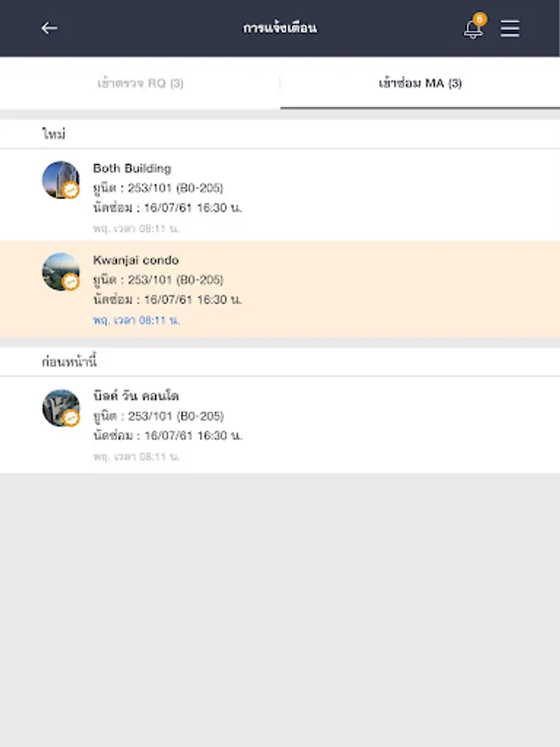Switch to the เข้าตรวจ RQ (3) tab
Viewport: 560px width, 747px height.
[x=140, y=83]
